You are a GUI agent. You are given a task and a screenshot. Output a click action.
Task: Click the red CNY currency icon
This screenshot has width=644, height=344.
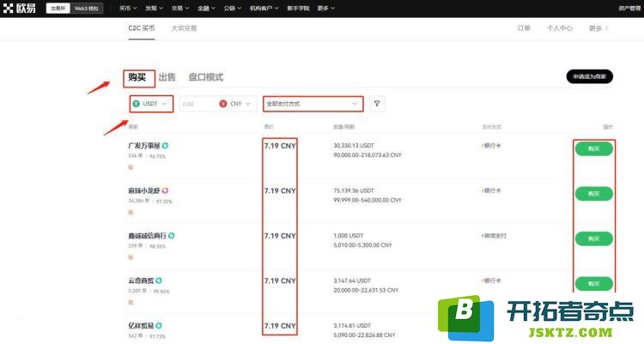click(223, 104)
